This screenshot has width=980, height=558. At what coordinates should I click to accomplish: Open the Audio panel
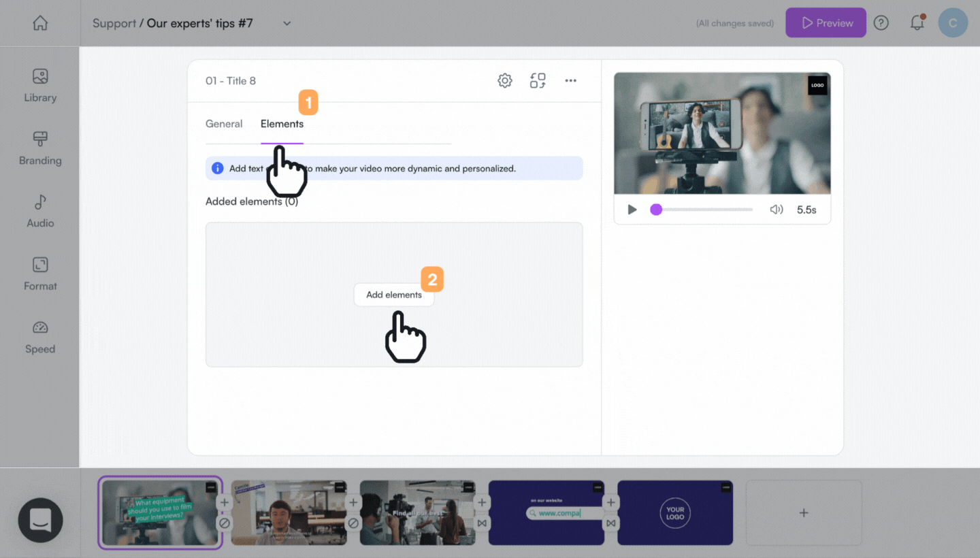tap(40, 211)
